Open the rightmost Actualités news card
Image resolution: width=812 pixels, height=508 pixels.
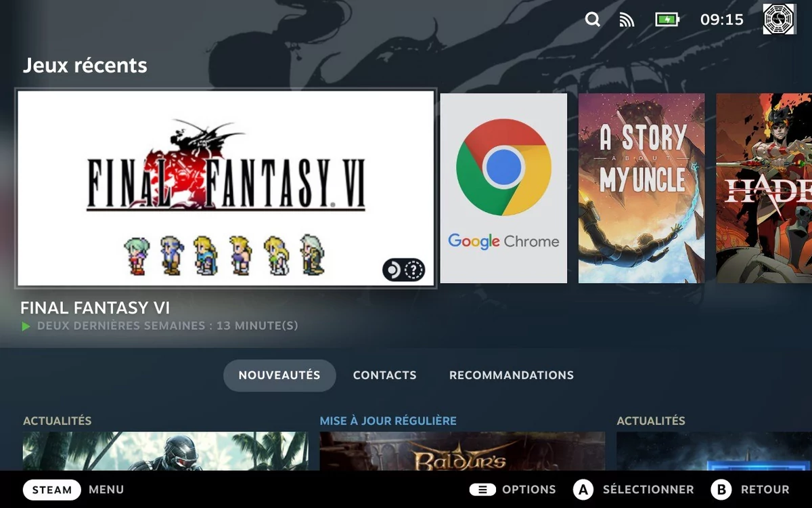click(714, 451)
